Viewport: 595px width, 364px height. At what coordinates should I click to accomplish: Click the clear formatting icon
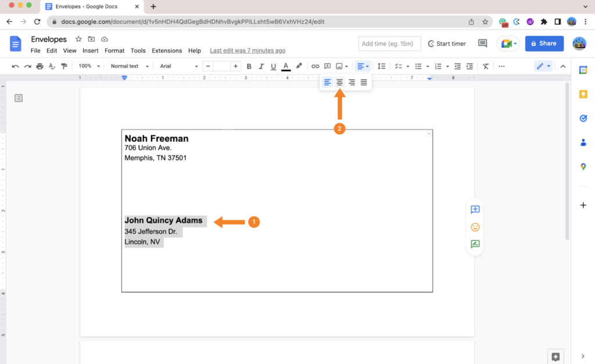[x=486, y=66]
